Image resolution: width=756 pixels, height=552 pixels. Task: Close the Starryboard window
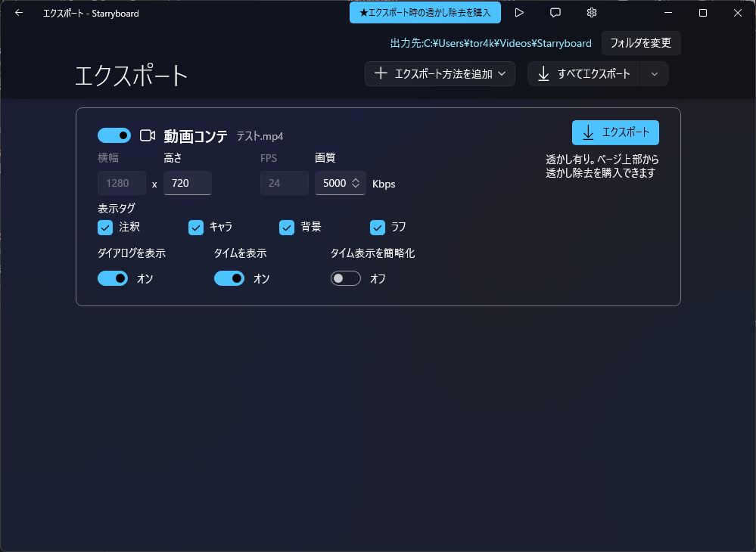coord(738,13)
